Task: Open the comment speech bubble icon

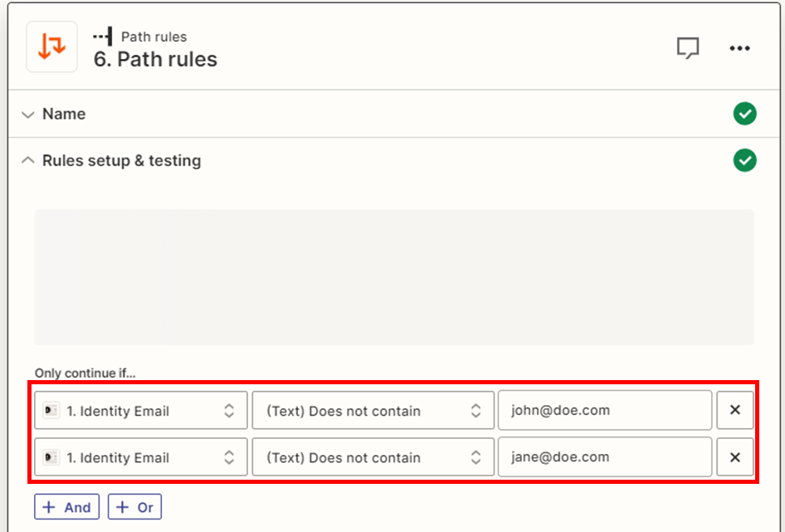Action: click(687, 48)
